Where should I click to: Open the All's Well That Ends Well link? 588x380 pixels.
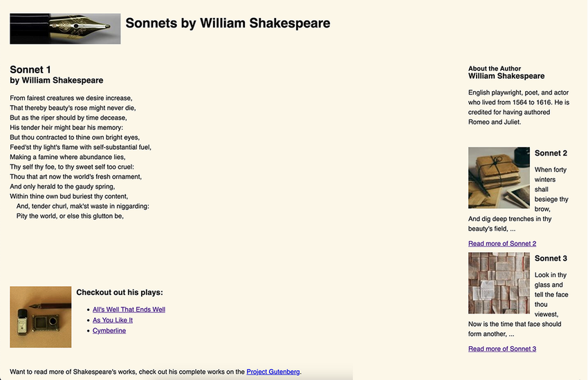click(x=129, y=310)
